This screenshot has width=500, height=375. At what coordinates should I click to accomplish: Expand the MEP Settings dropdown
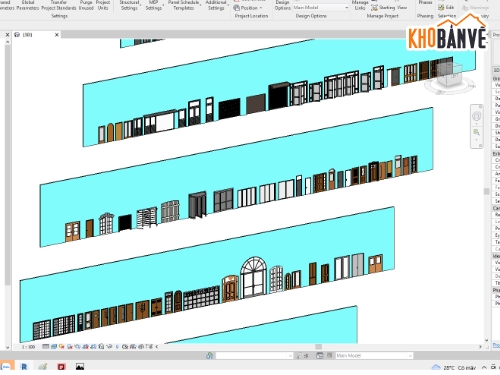coord(154,5)
